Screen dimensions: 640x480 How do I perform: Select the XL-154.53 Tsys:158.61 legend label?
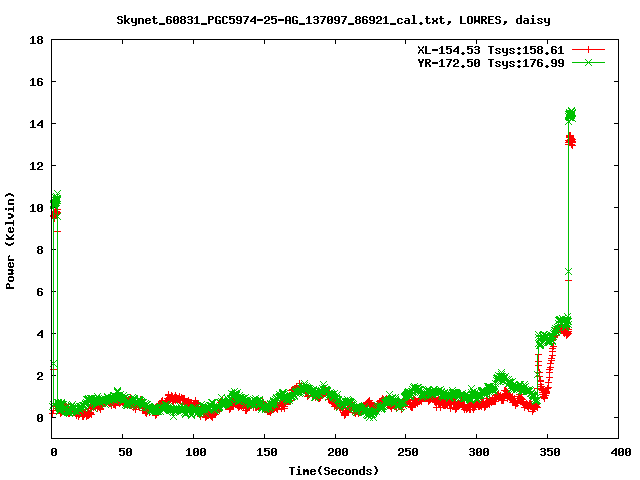pyautogui.click(x=490, y=50)
